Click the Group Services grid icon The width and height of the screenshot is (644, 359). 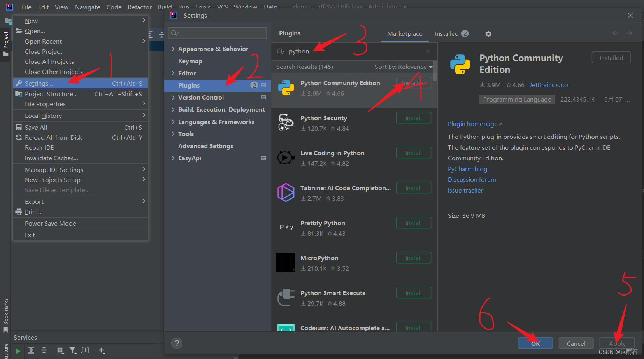[x=60, y=350]
